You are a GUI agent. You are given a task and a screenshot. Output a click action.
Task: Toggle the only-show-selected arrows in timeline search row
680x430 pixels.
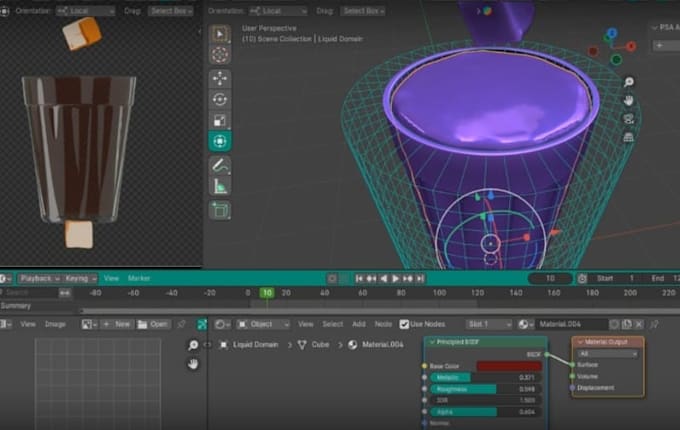click(65, 293)
